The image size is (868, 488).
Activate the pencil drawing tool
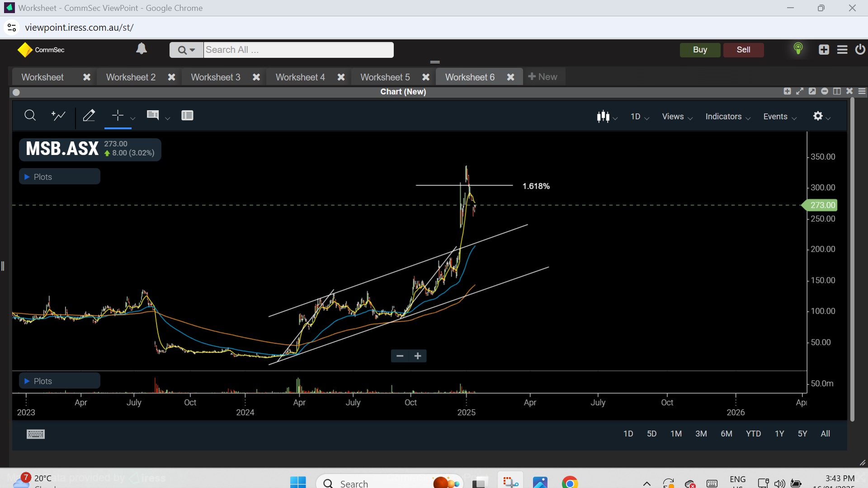[89, 116]
